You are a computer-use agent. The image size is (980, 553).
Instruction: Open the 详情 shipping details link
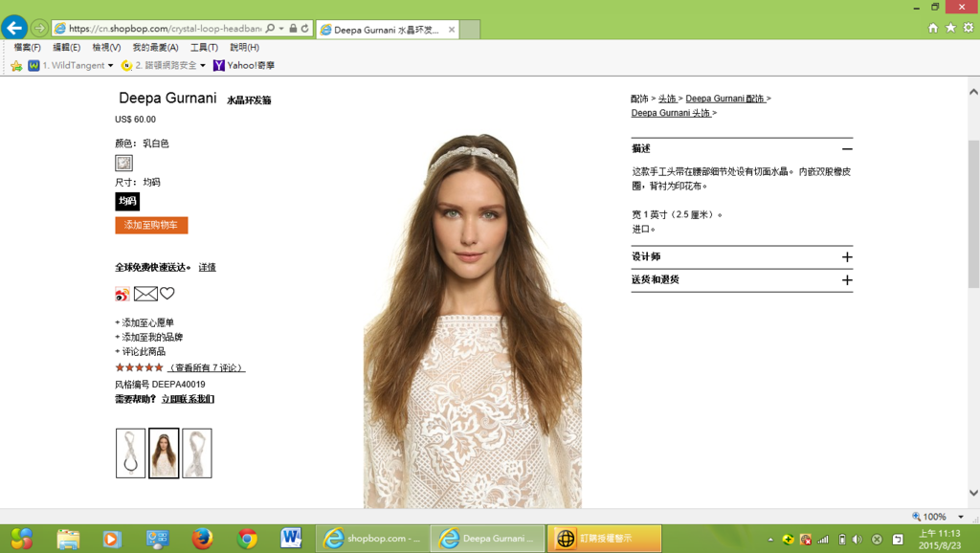click(x=208, y=268)
